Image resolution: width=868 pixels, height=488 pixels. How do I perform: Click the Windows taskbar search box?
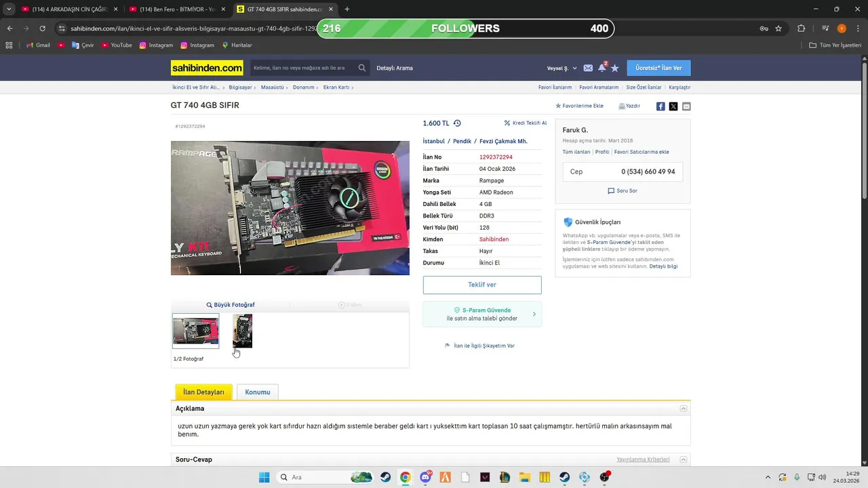coord(325,477)
